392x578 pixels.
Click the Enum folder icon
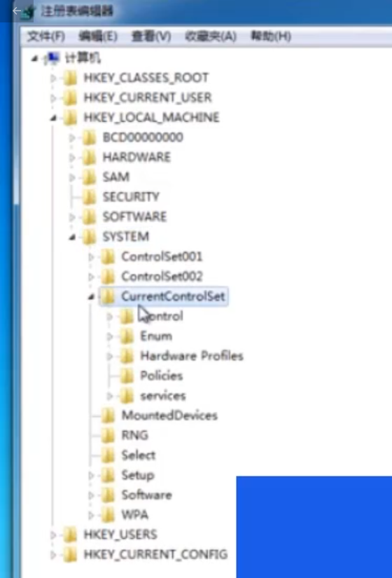pyautogui.click(x=127, y=336)
